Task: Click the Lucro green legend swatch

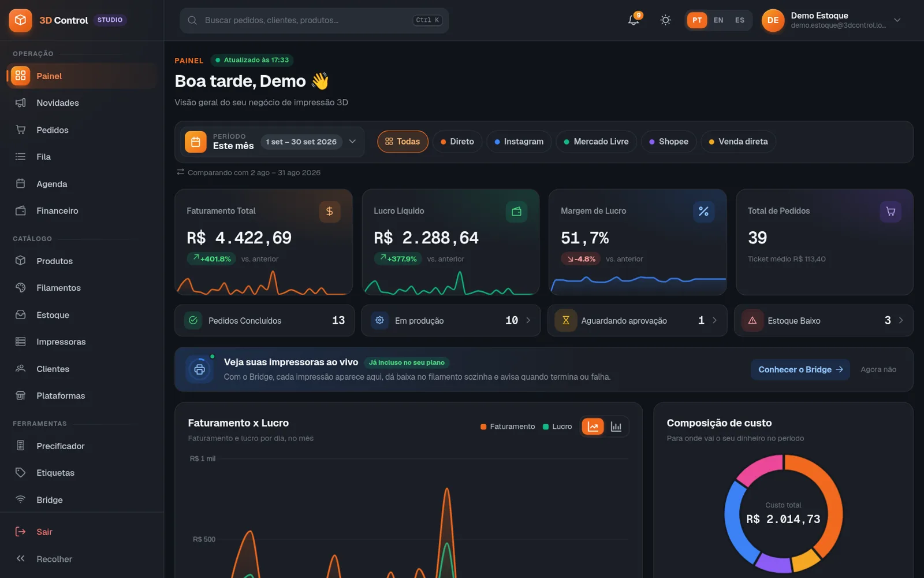Action: 546,427
